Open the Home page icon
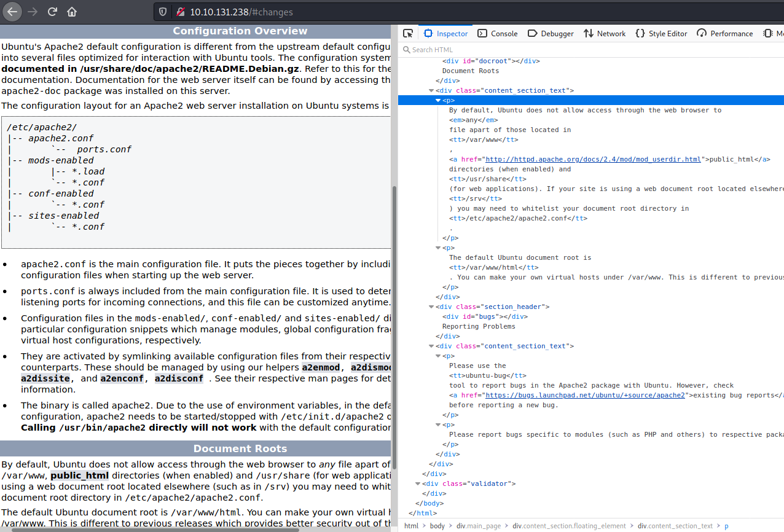This screenshot has width=784, height=532. point(72,12)
